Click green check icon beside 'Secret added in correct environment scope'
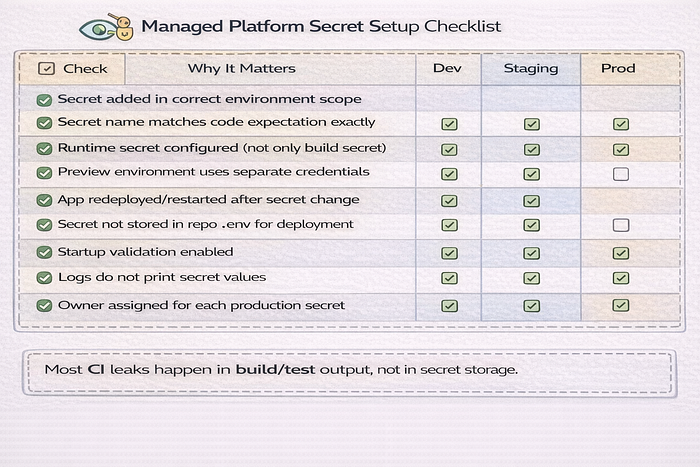 tap(44, 100)
